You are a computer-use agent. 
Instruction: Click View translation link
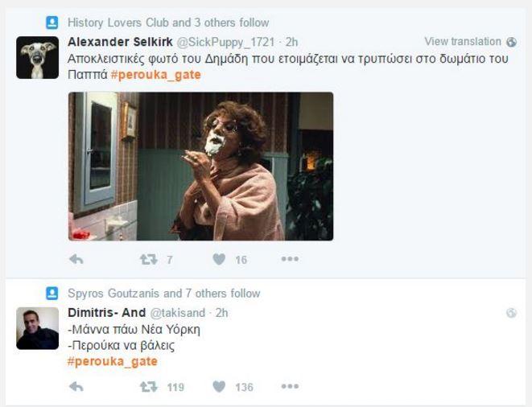point(463,42)
